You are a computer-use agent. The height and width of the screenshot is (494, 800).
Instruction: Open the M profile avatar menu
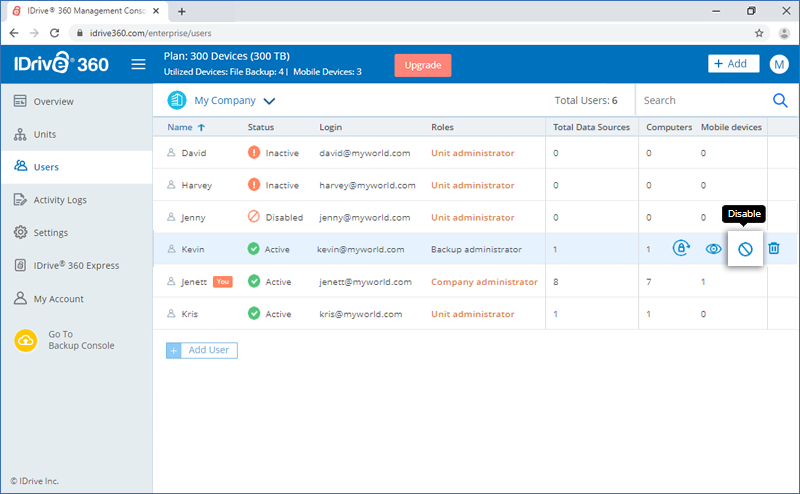click(779, 64)
